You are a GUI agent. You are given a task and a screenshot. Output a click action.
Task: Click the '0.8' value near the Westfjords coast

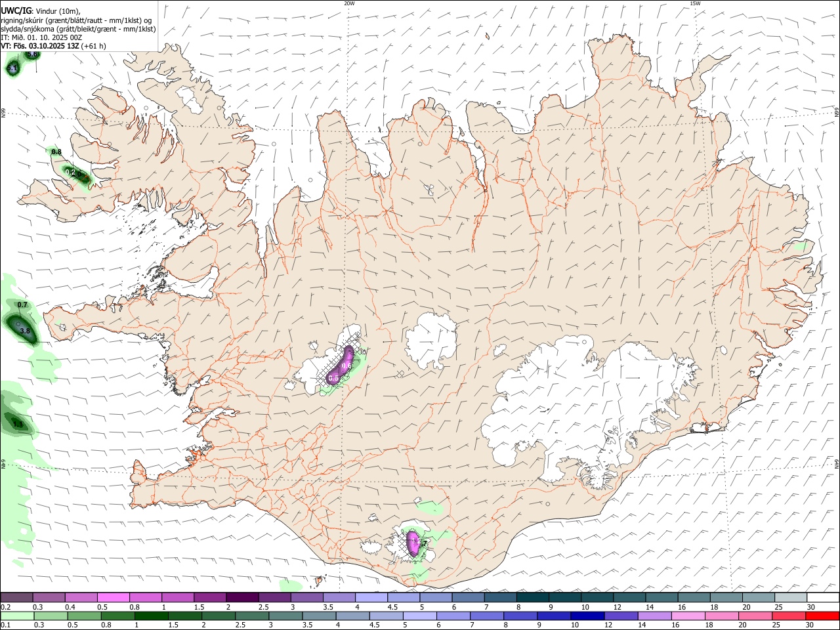(x=56, y=152)
